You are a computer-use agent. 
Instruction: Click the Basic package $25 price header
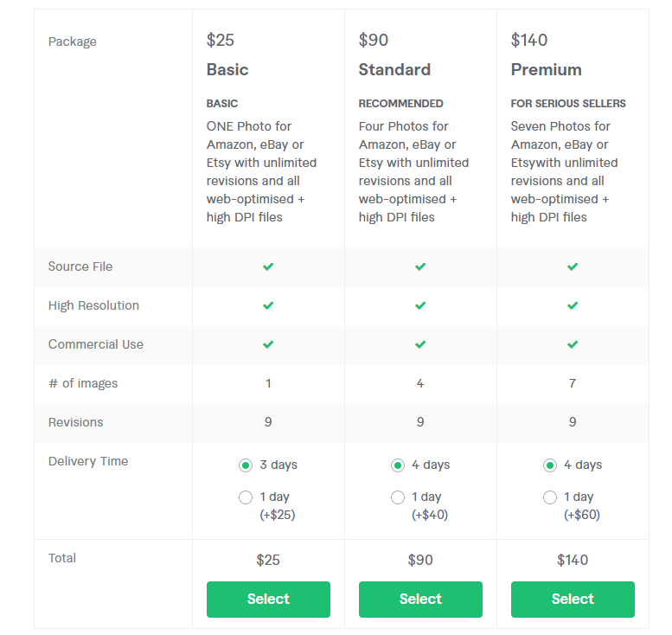(x=221, y=40)
